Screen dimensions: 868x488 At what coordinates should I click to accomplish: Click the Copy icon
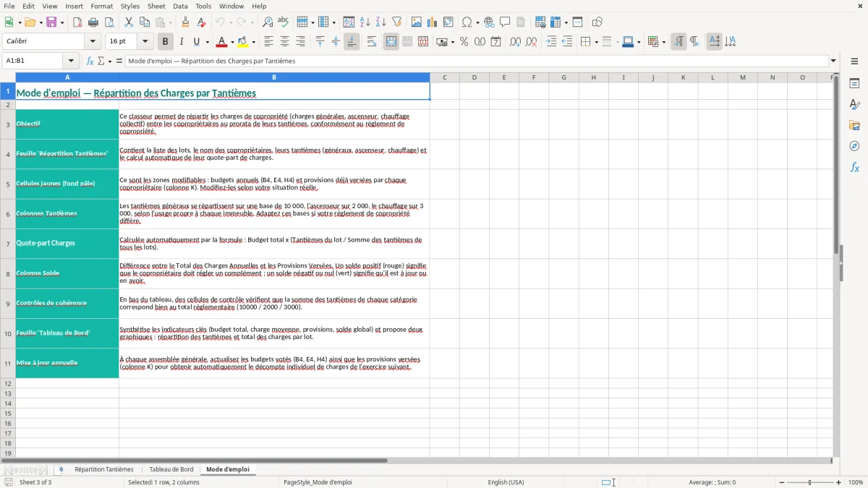(145, 22)
